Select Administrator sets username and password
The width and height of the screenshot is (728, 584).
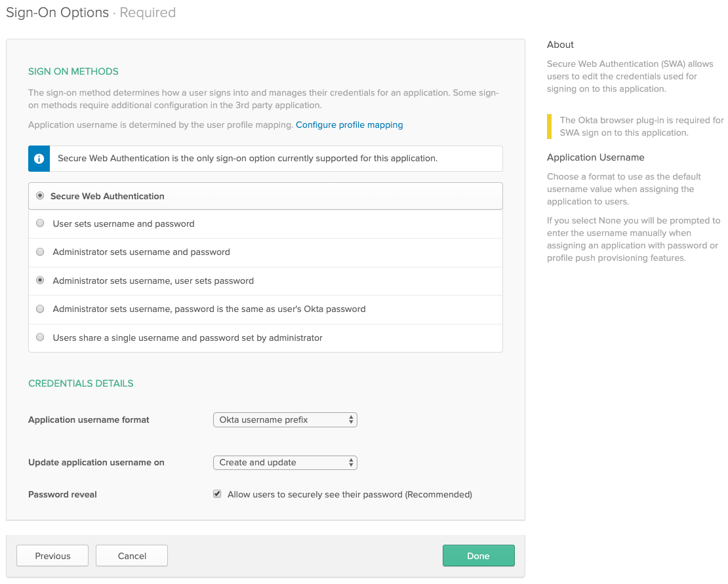coord(41,252)
